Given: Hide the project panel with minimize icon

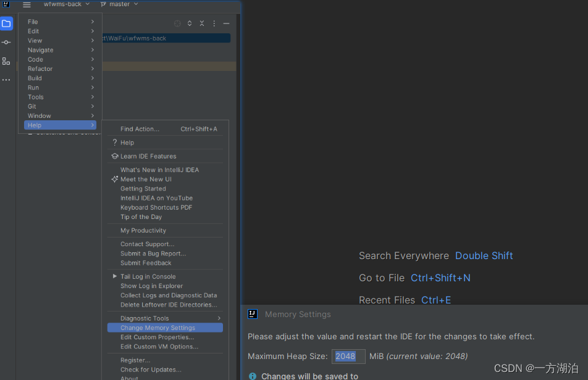Looking at the screenshot, I should pos(226,23).
